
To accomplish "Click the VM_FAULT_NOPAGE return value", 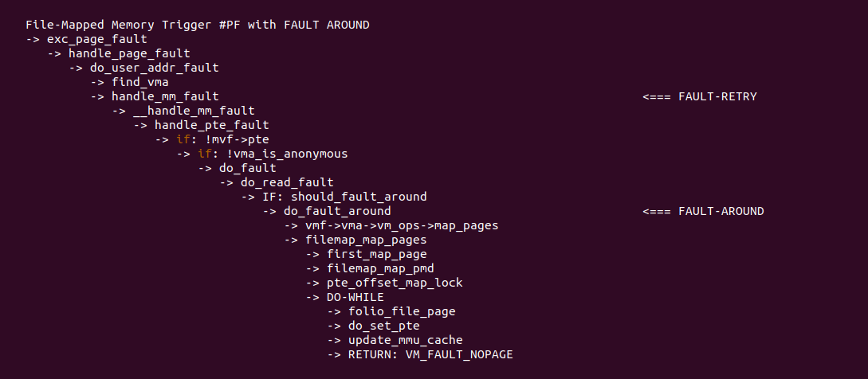I will click(459, 354).
